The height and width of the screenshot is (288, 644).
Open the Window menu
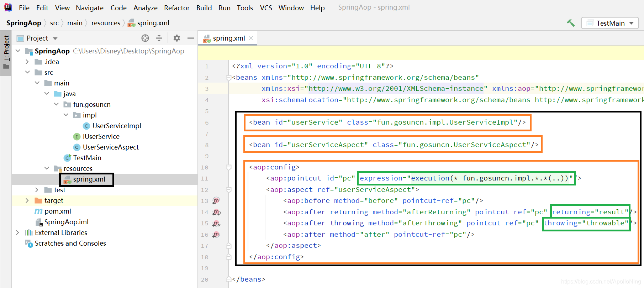pyautogui.click(x=291, y=8)
